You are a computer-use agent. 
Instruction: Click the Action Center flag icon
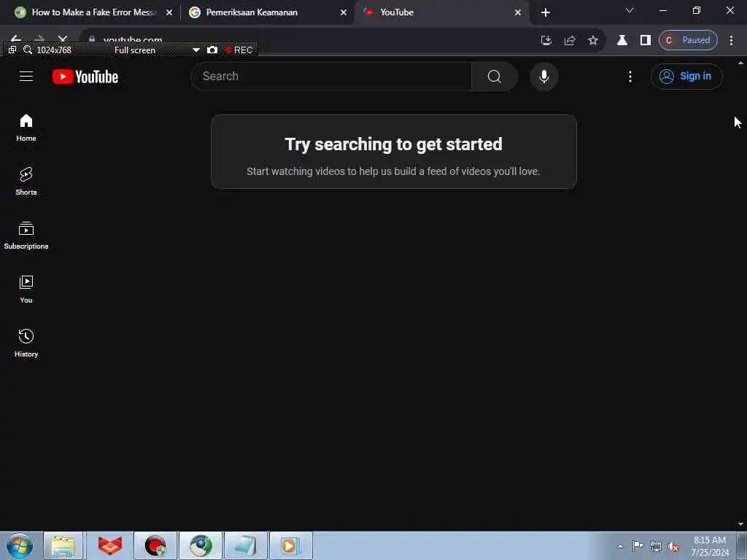(x=638, y=546)
